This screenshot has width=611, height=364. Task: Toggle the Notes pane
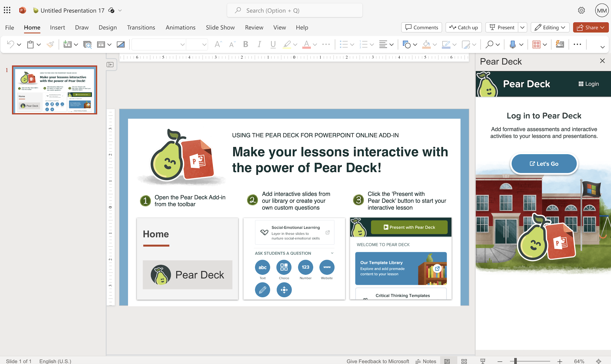point(425,361)
